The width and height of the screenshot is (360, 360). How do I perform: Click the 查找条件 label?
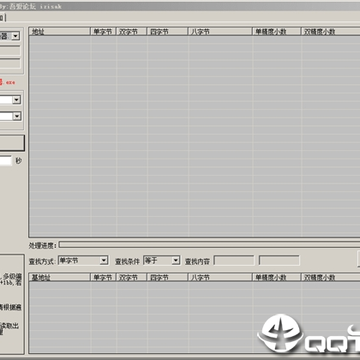(x=127, y=262)
